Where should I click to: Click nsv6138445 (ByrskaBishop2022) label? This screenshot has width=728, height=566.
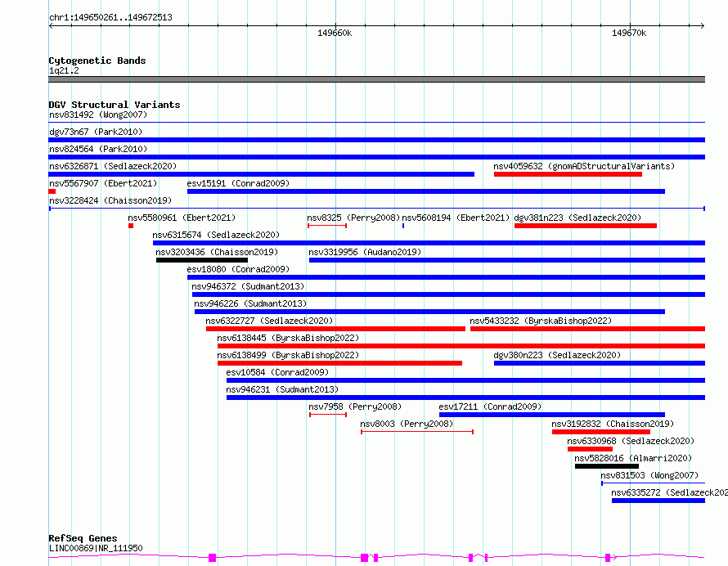(x=288, y=338)
